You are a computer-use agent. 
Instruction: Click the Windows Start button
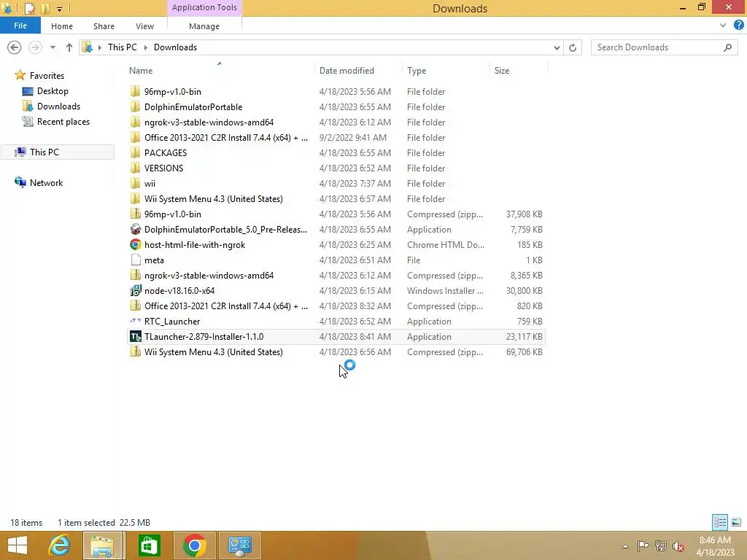point(18,545)
